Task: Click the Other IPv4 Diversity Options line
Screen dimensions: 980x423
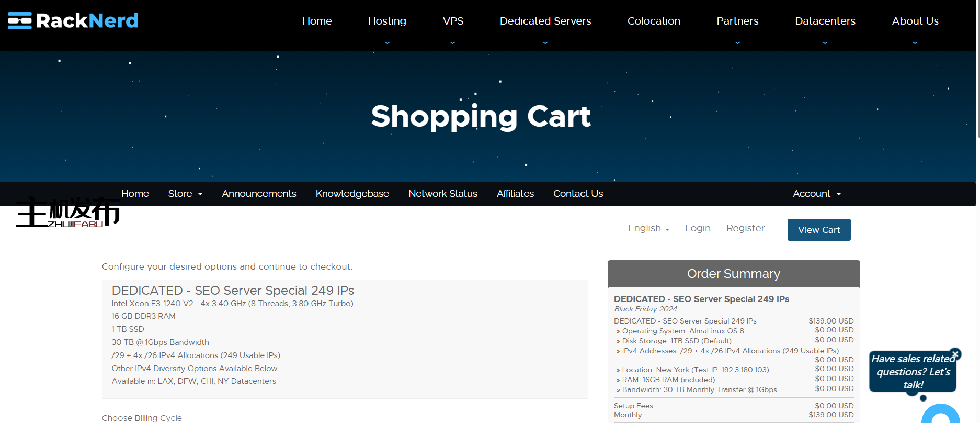Action: click(x=195, y=369)
